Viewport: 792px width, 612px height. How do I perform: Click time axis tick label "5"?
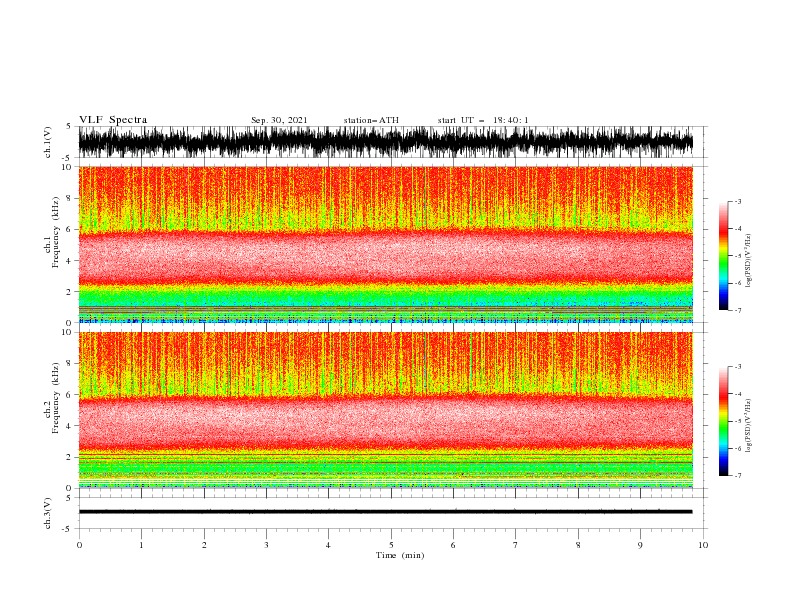point(391,545)
